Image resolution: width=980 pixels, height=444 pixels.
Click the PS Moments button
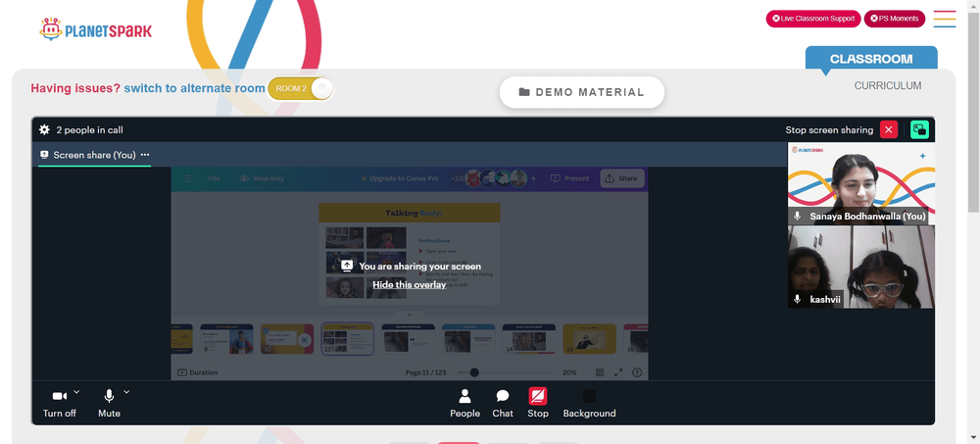(895, 19)
